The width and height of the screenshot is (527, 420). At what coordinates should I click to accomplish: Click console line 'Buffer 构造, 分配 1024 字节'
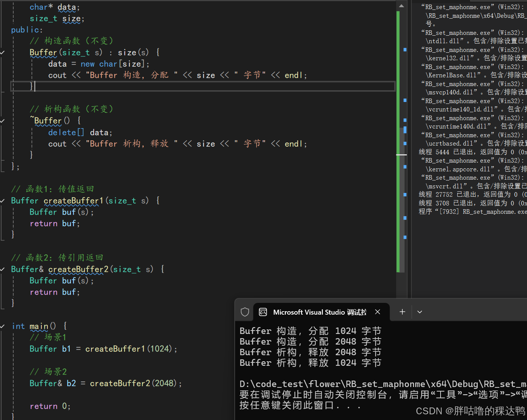click(x=311, y=331)
